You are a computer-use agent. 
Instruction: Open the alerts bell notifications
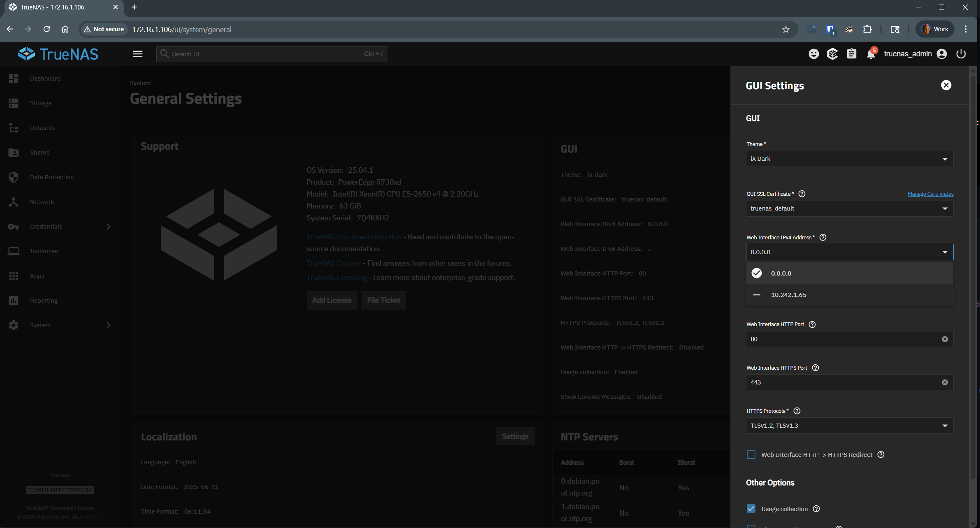click(x=871, y=54)
